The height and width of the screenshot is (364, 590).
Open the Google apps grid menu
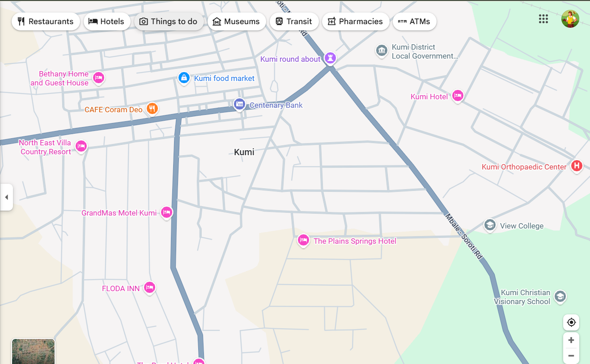(x=543, y=19)
